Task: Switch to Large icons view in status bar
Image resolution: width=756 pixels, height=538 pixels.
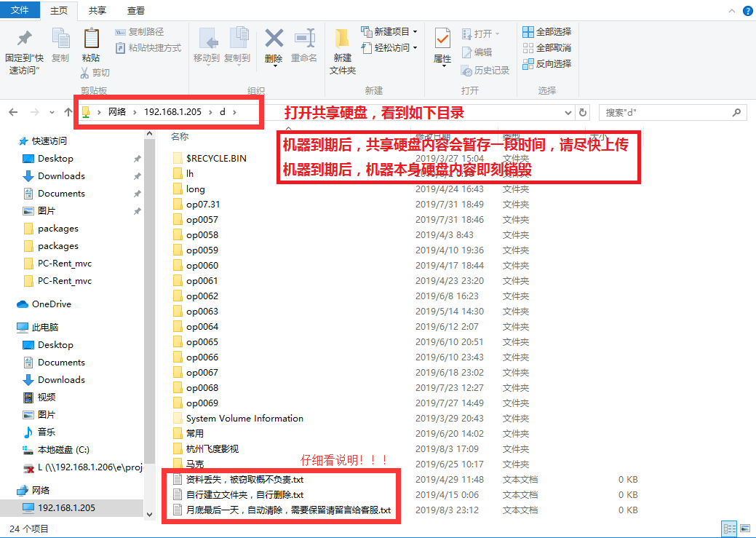Action: tap(746, 529)
